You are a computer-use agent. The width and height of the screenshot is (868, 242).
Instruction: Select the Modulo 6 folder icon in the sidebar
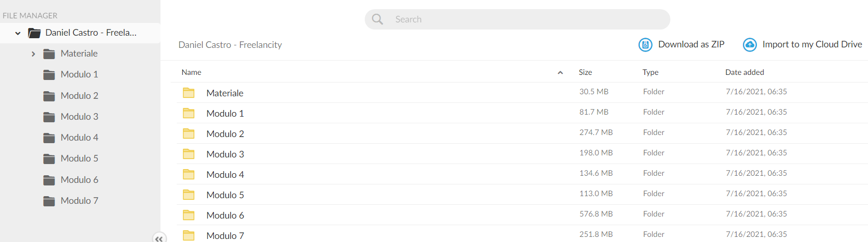tap(49, 180)
